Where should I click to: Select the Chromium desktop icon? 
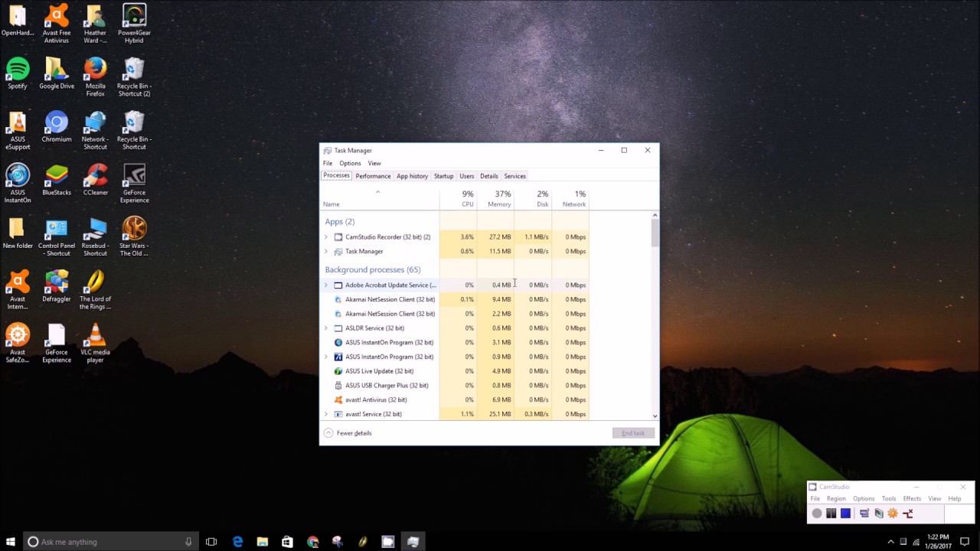coord(57,127)
